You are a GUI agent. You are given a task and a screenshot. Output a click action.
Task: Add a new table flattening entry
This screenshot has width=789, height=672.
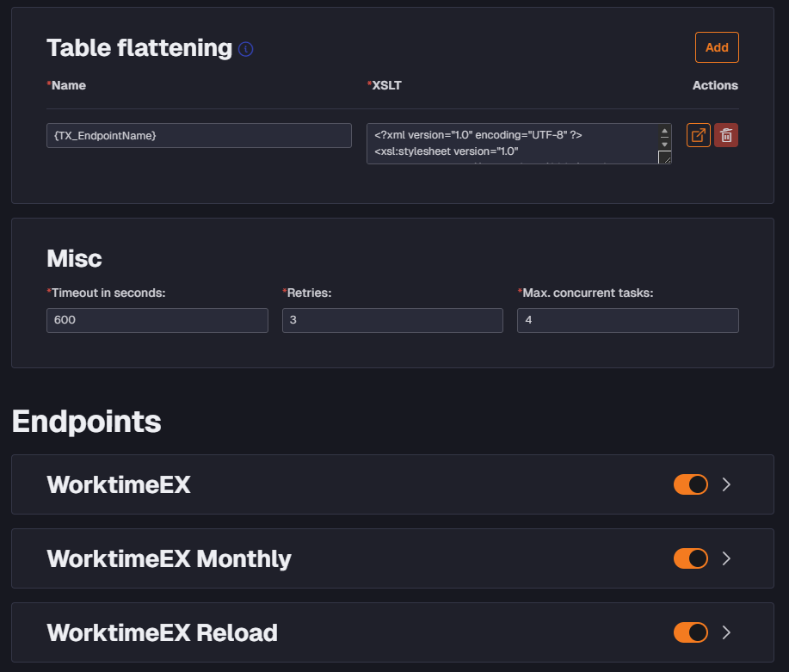click(x=717, y=47)
